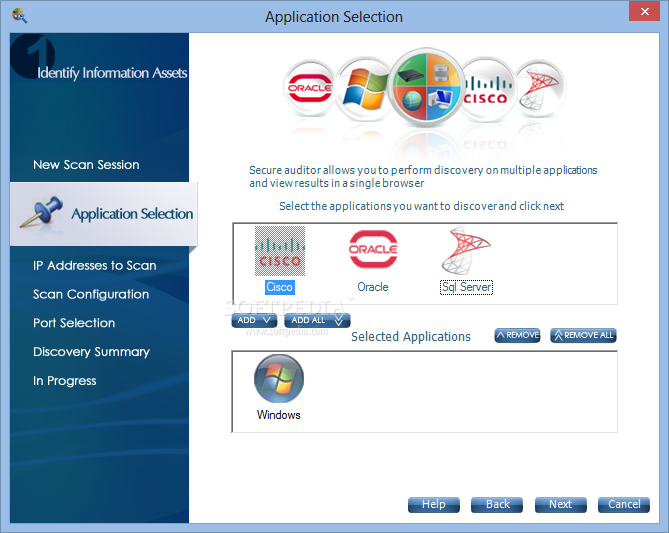Click the central four-color assets icon in banner
The height and width of the screenshot is (533, 669).
click(x=427, y=87)
